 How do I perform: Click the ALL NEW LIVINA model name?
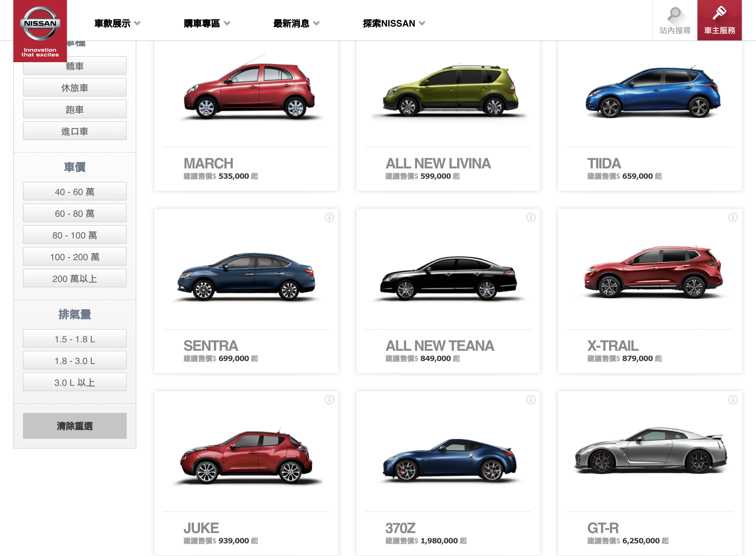(438, 164)
